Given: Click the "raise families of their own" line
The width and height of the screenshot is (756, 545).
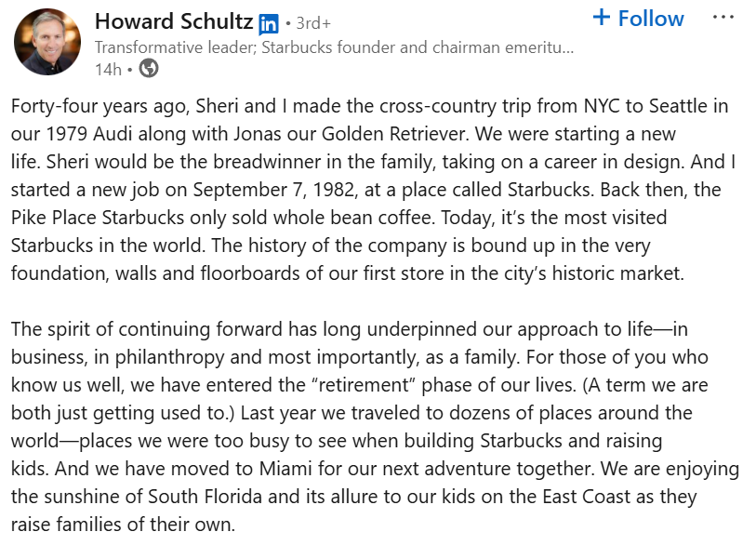Looking at the screenshot, I should [123, 523].
